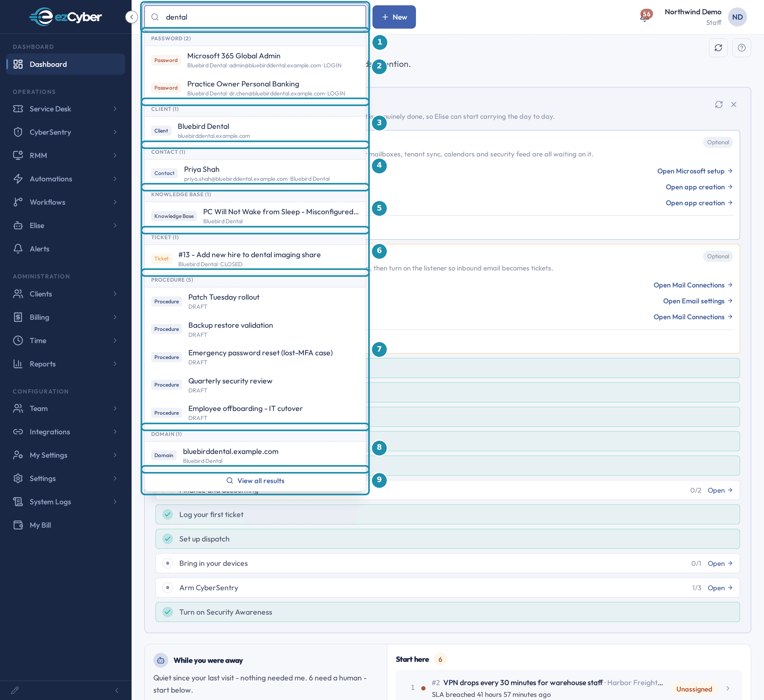This screenshot has height=700, width=764.
Task: Click Open link for Arm CyberSentry
Action: pos(720,588)
